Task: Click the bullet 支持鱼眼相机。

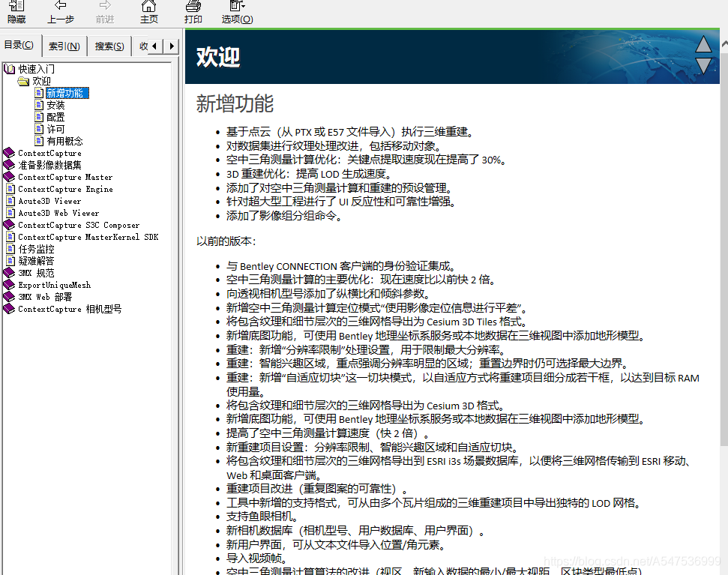Action: point(262,517)
